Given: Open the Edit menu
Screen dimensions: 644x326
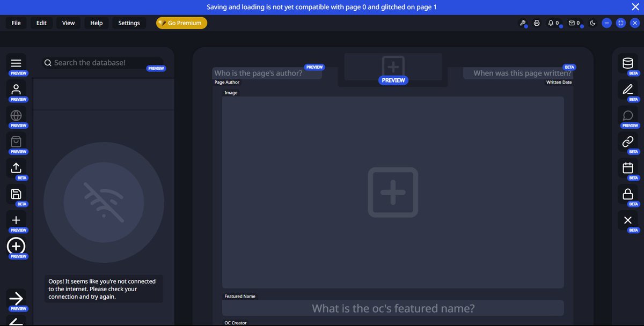Looking at the screenshot, I should [x=41, y=23].
